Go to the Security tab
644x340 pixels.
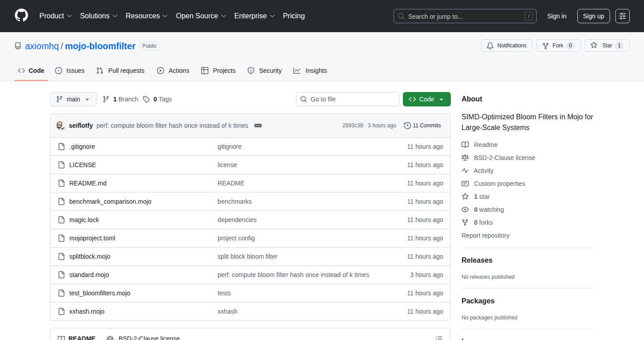(265, 71)
